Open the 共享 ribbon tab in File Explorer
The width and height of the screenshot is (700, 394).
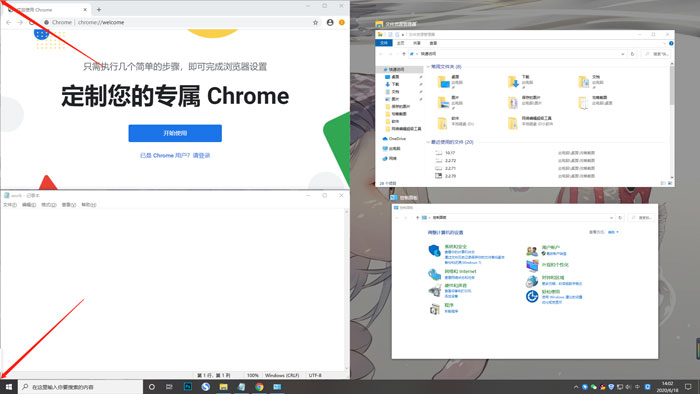(x=417, y=43)
